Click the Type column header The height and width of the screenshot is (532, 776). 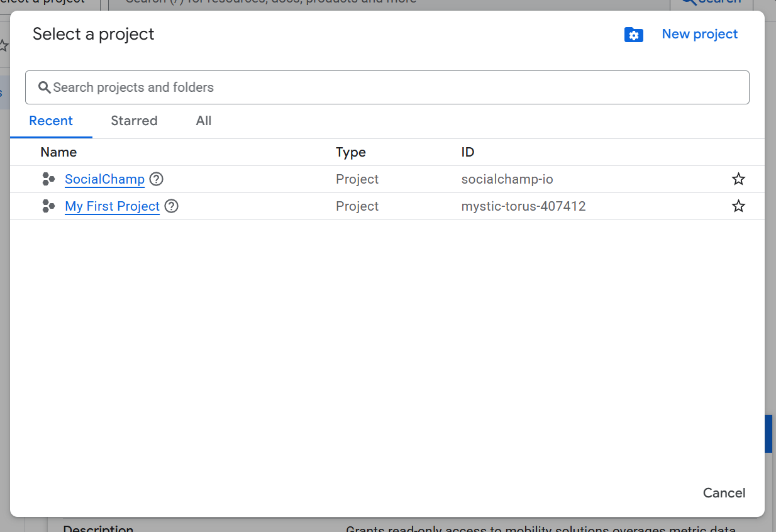coord(350,152)
